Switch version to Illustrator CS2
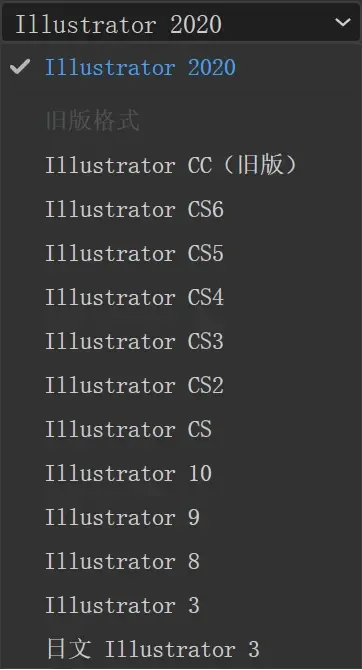This screenshot has width=362, height=670. point(181,385)
